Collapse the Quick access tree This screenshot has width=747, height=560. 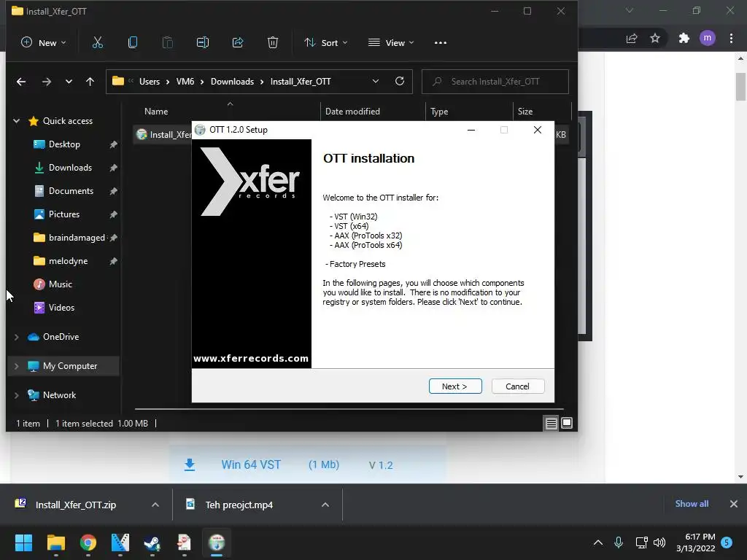17,121
